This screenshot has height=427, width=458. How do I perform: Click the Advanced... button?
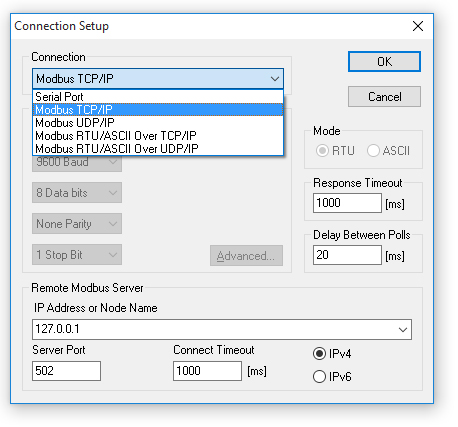pos(246,256)
